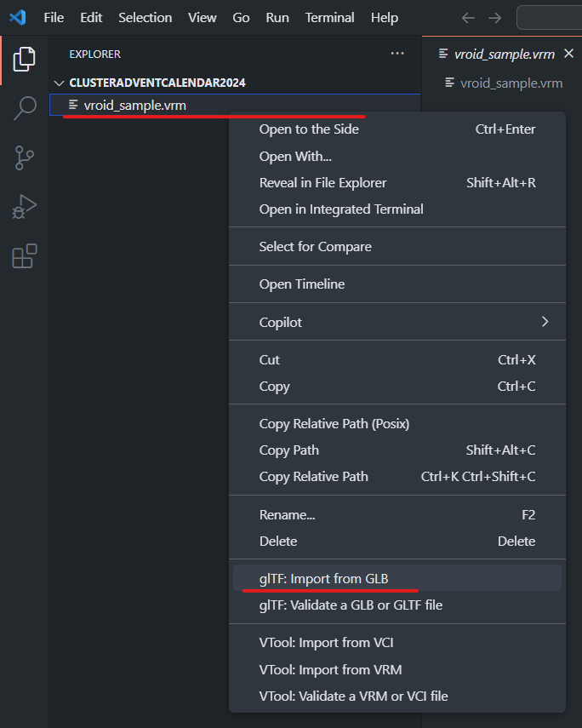Open the Extensions view icon

pos(25,256)
